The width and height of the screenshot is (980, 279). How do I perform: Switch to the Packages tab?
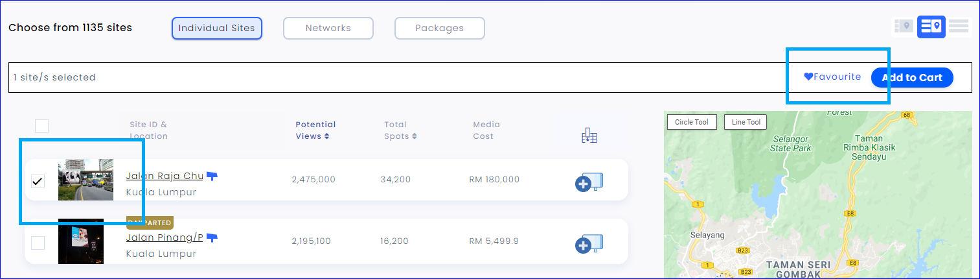coord(440,28)
